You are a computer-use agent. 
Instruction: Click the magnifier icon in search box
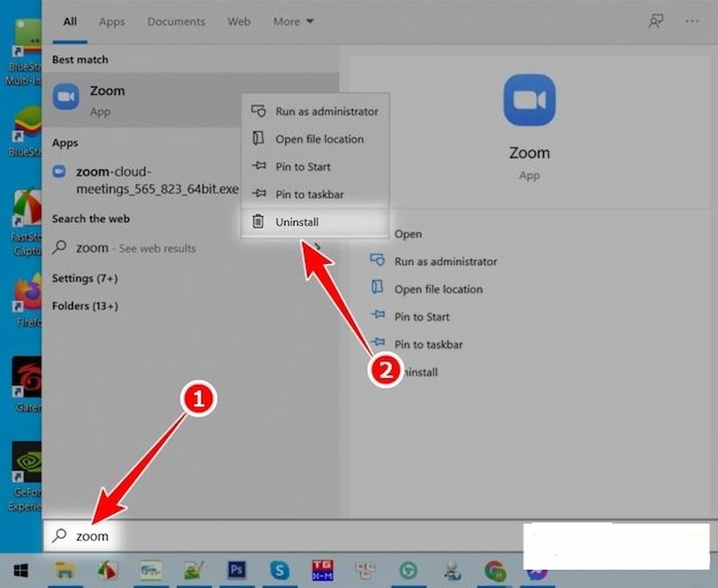click(60, 536)
